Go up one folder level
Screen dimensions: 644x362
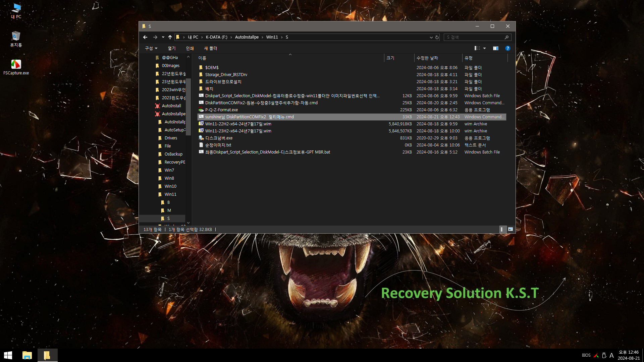click(x=170, y=37)
